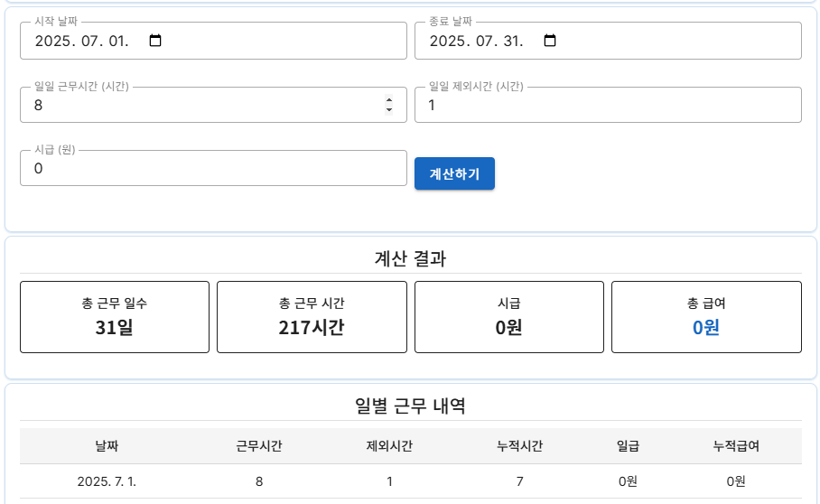Click the 근무시간 column header
This screenshot has height=504, width=820.
tap(259, 446)
